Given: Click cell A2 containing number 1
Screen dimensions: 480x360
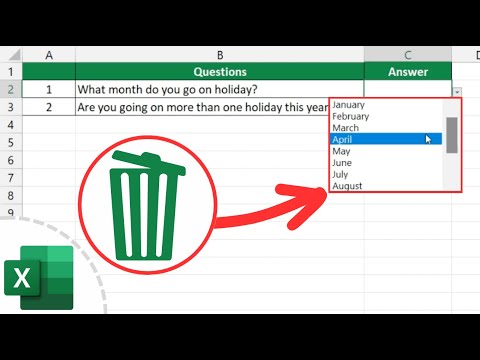Looking at the screenshot, I should click(x=49, y=89).
